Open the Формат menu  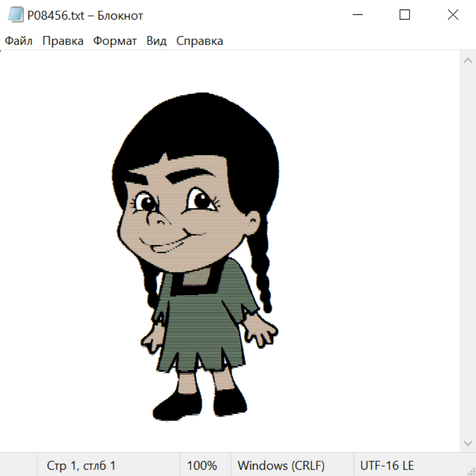pos(115,41)
